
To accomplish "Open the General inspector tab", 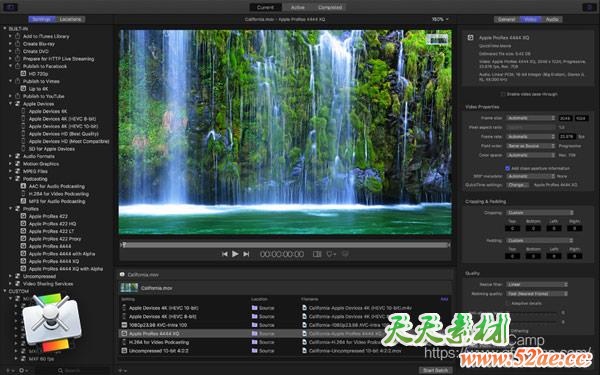I will tap(507, 19).
